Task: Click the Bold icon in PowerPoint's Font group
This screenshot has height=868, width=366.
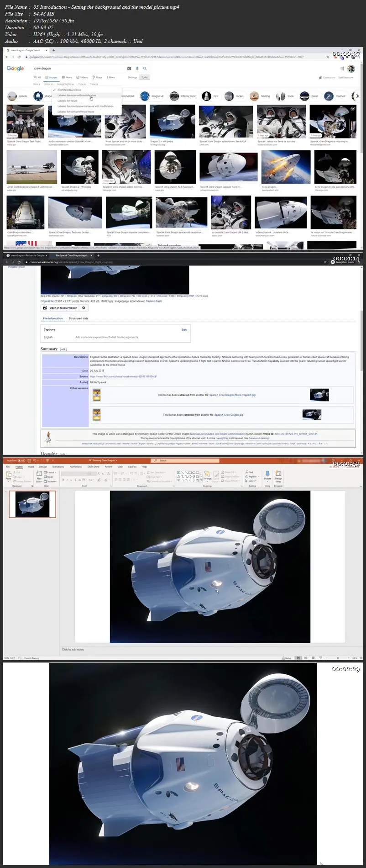Action: [63, 480]
